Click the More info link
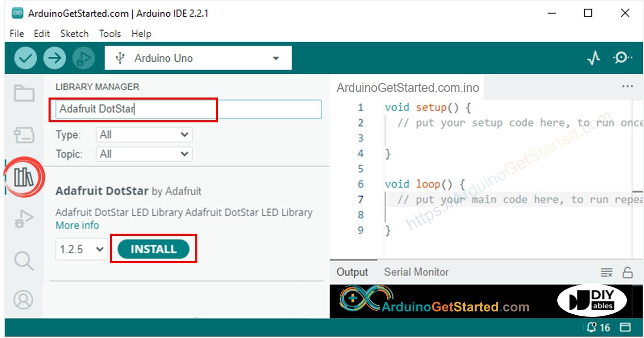 77,226
